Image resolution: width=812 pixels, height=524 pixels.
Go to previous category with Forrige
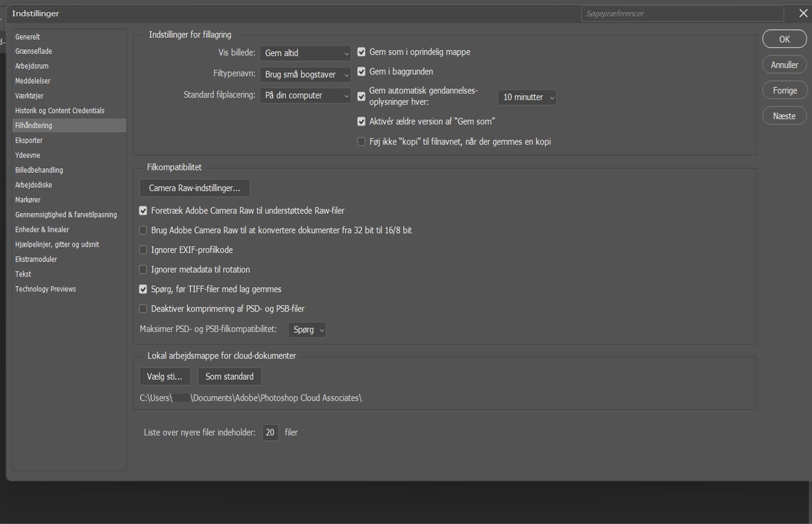(x=785, y=90)
